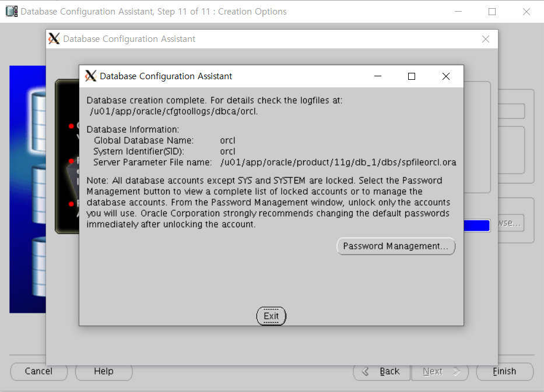The image size is (544, 392).
Task: Click the Database Information heading text
Action: [133, 129]
